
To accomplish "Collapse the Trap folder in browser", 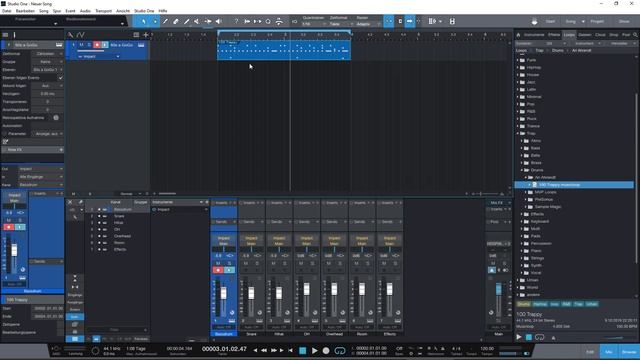I will click(x=518, y=133).
